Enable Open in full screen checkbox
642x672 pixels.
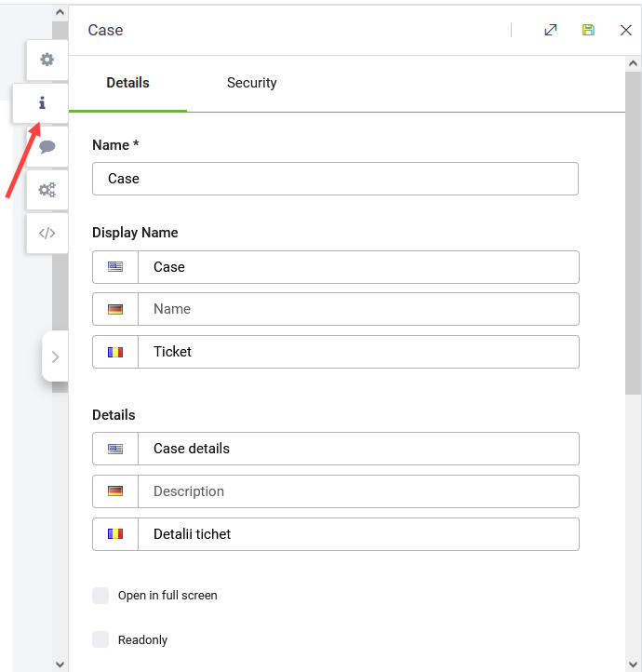pos(100,596)
